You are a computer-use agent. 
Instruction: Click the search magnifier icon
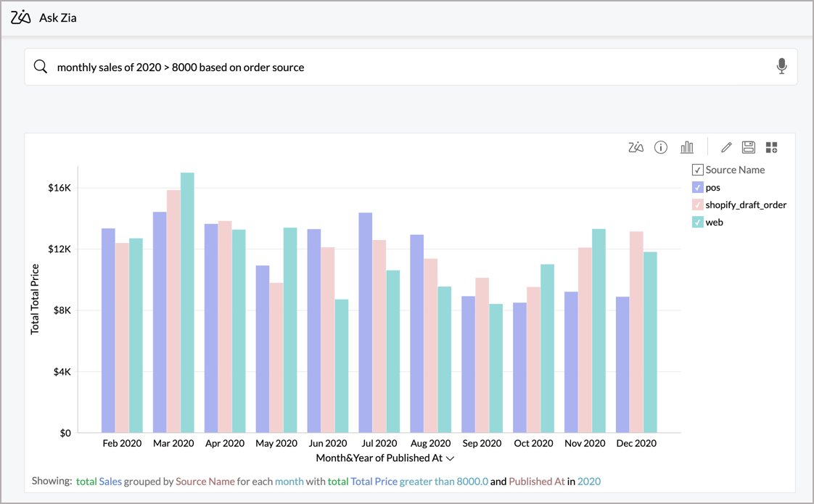pyautogui.click(x=41, y=67)
